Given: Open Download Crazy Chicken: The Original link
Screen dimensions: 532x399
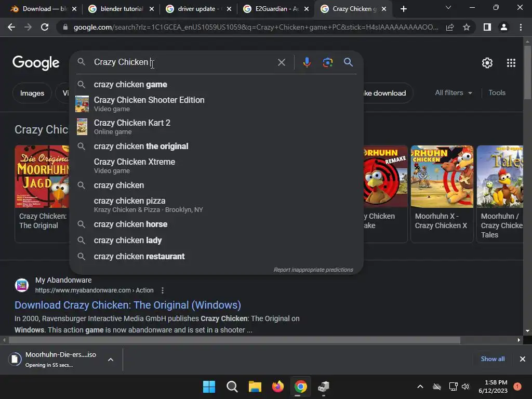Looking at the screenshot, I should coord(128,305).
